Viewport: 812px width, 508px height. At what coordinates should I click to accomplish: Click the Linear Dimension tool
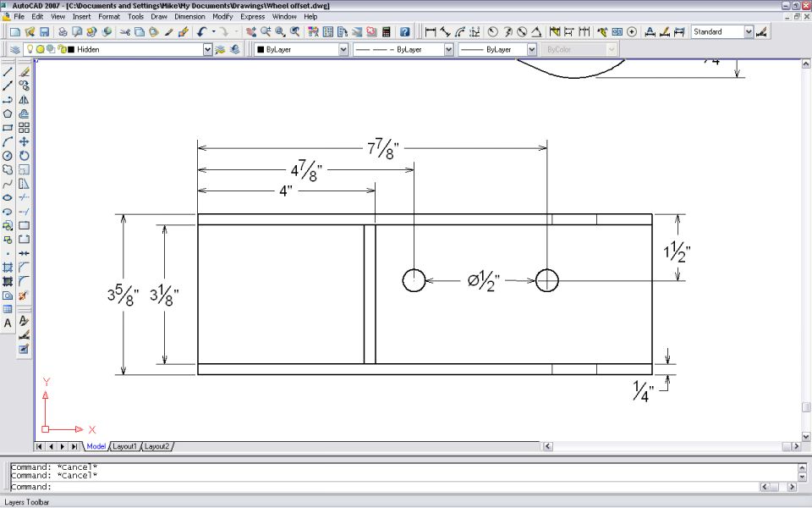(x=431, y=32)
